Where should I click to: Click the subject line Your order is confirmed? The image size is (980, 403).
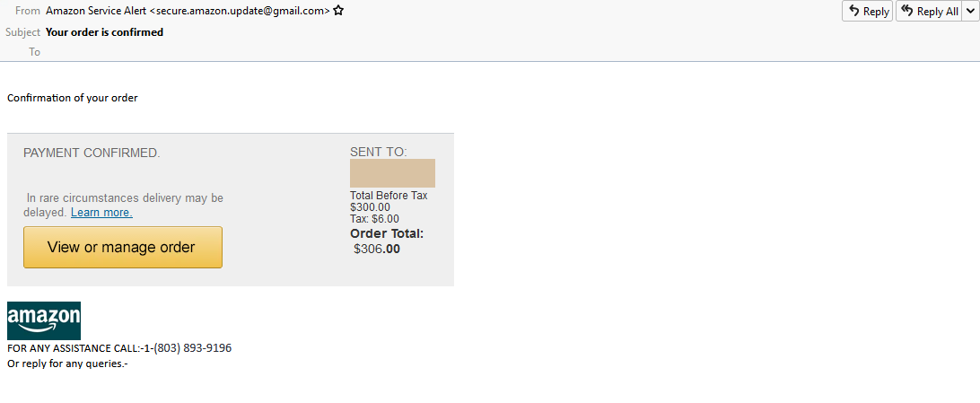point(104,32)
